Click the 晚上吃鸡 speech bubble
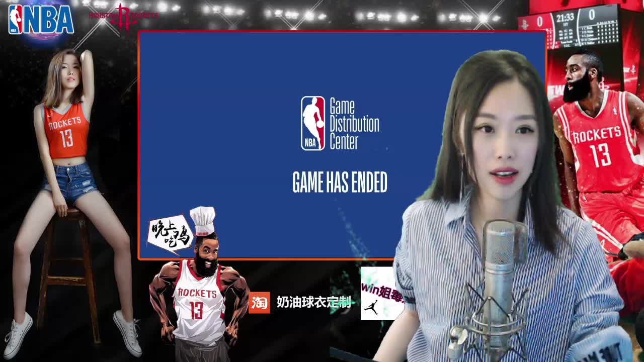This screenshot has width=644, height=362. pos(170,233)
